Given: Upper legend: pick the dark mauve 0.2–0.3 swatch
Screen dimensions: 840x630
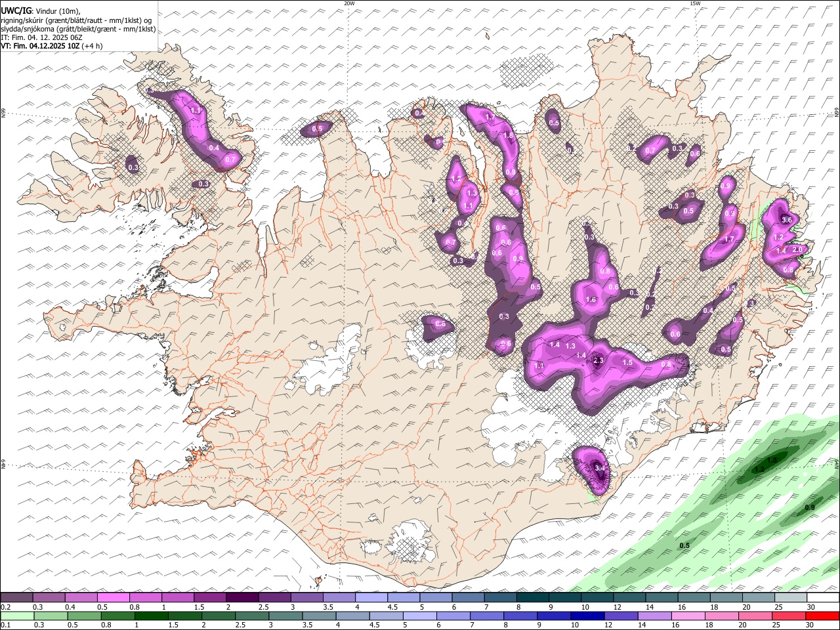Looking at the screenshot, I should pos(16,598).
